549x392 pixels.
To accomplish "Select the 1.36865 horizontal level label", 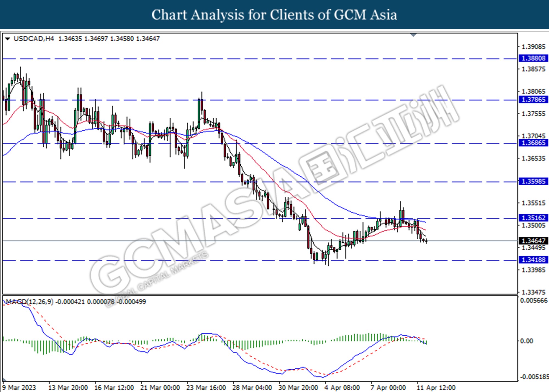I will coord(533,143).
